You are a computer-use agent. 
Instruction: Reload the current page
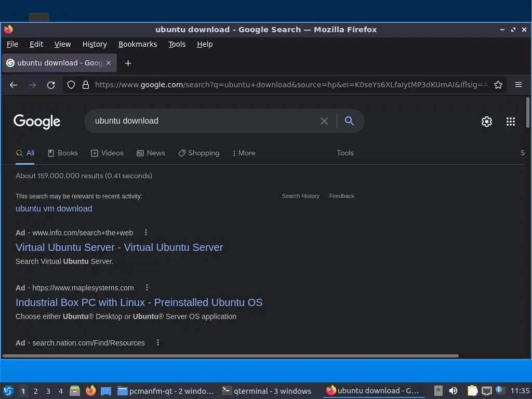51,85
